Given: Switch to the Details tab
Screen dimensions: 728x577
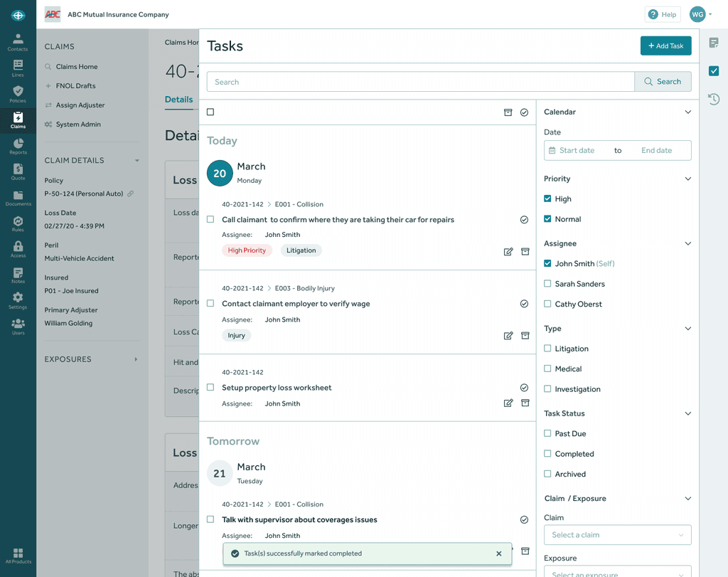Looking at the screenshot, I should [178, 100].
